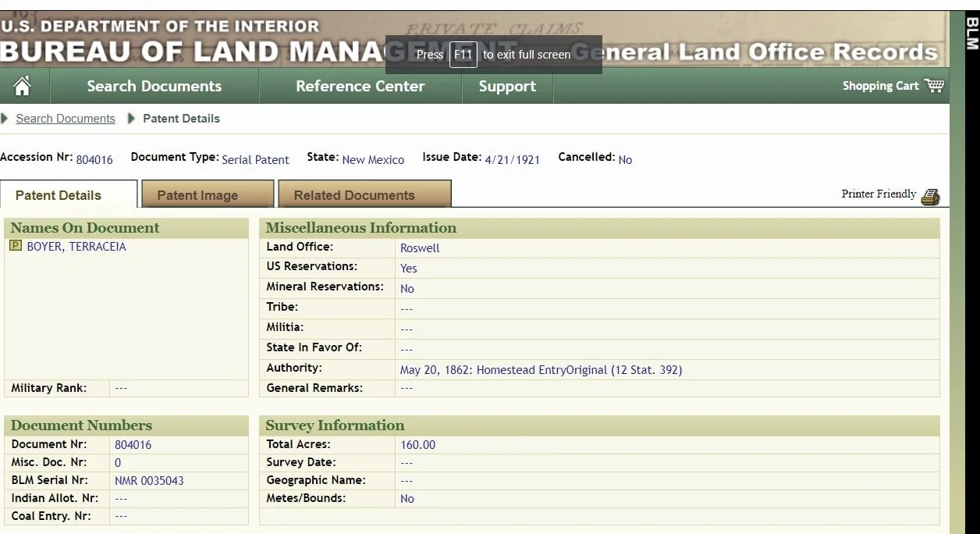Click the Document Numbers heading
This screenshot has height=534, width=980.
click(81, 425)
